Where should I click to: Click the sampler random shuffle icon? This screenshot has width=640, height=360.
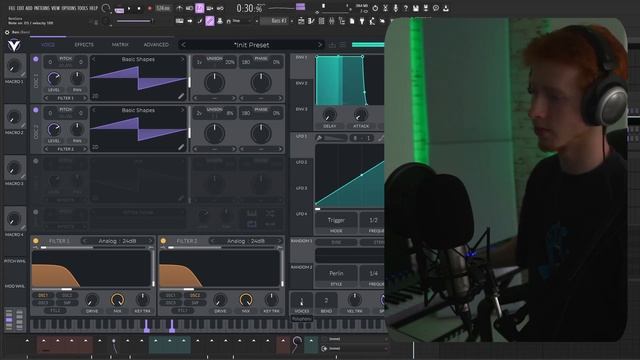point(270,213)
